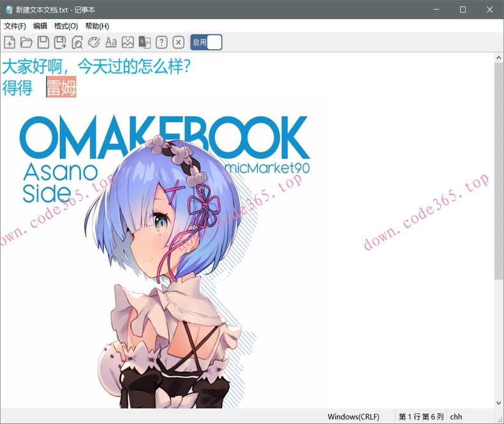The width and height of the screenshot is (504, 424).
Task: Click the scrollbar down arrow
Action: (498, 403)
